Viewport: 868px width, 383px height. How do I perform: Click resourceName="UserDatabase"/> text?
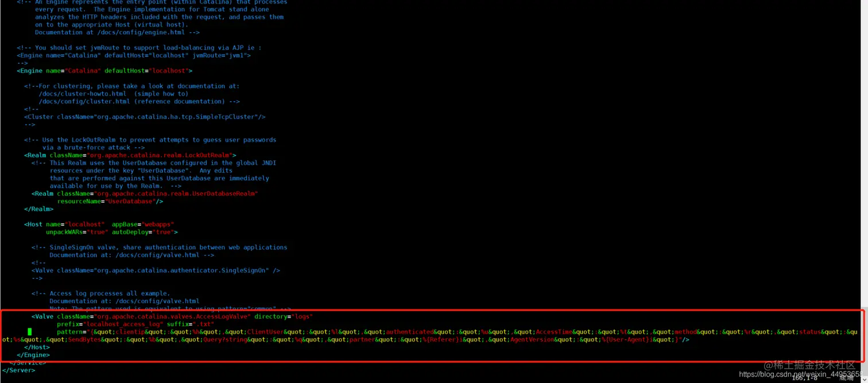(x=110, y=201)
